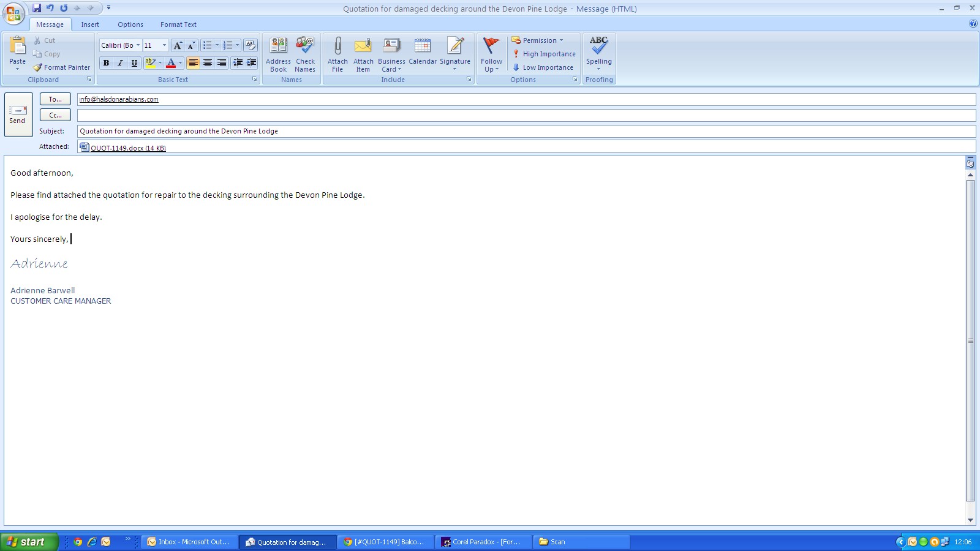
Task: Toggle High Importance
Action: 544,54
